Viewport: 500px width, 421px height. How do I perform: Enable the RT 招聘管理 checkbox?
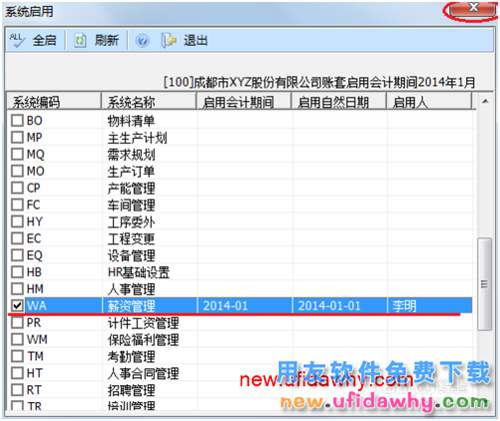17,390
